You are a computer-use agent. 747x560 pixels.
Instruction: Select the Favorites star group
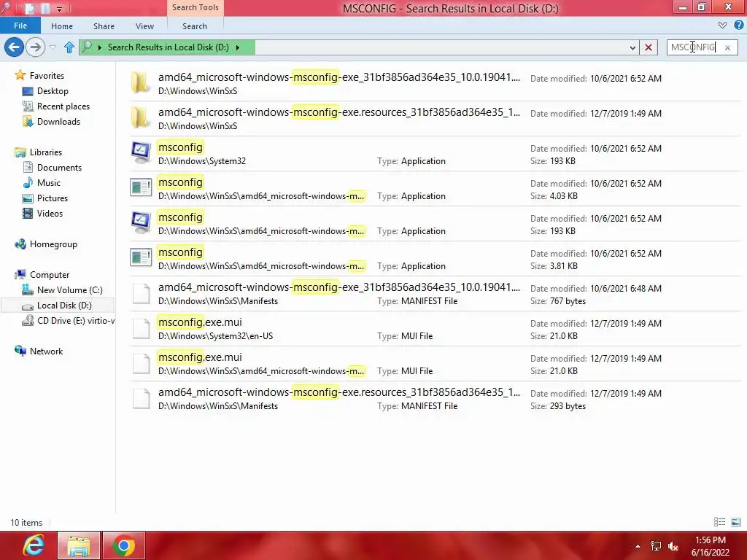pos(40,75)
